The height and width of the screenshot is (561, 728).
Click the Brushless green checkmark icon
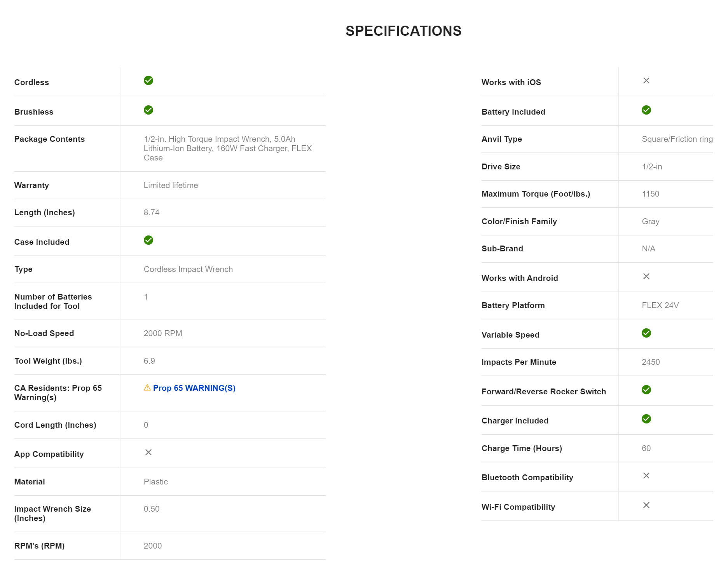point(148,110)
